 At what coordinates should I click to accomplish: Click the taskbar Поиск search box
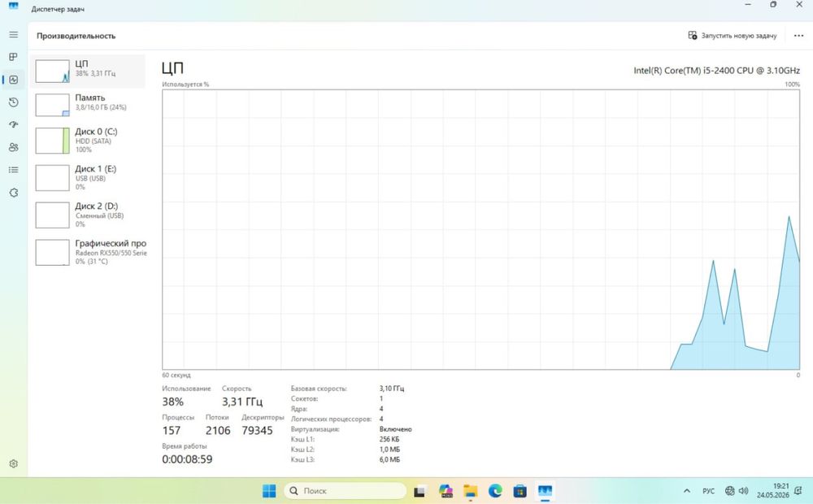345,490
